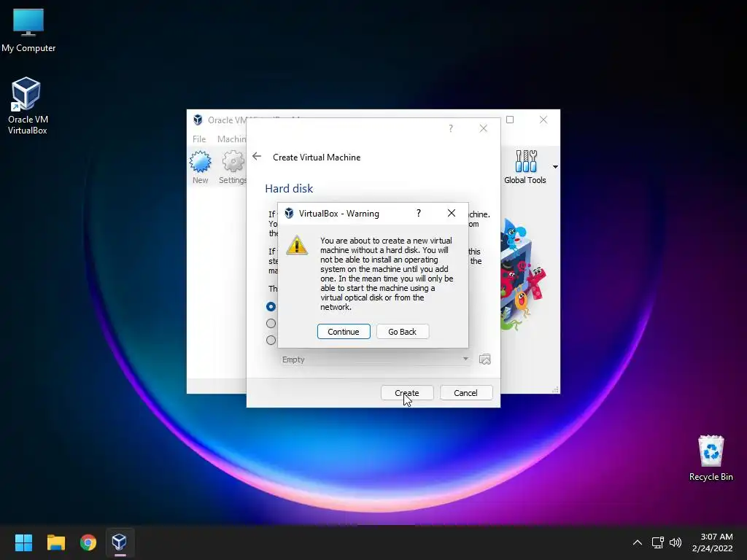Click the yellow warning triangle icon
The image size is (747, 560).
[x=297, y=245]
